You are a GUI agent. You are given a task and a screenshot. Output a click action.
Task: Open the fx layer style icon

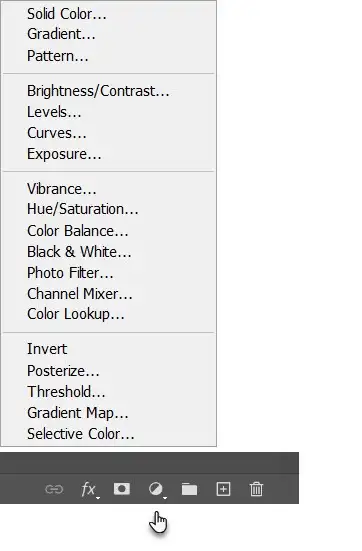tap(90, 490)
